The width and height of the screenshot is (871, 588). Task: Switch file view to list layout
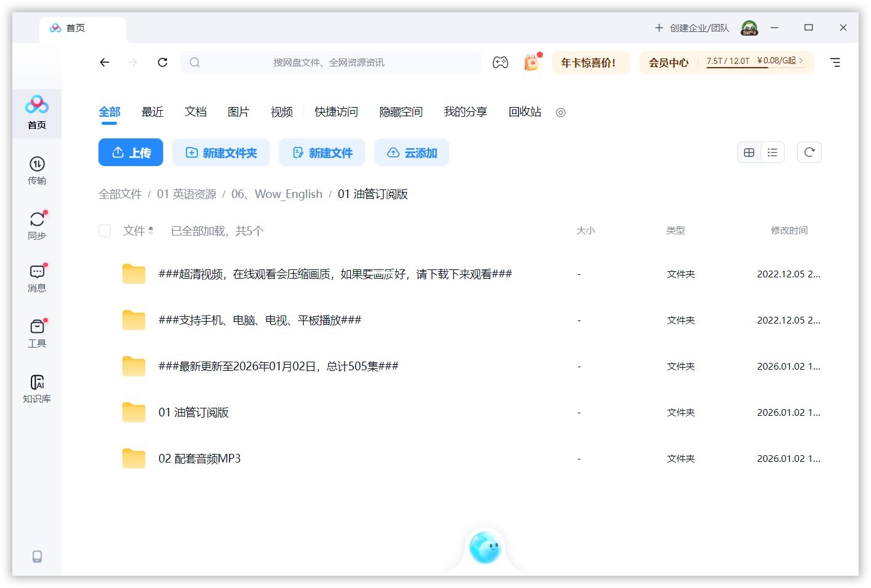click(773, 152)
